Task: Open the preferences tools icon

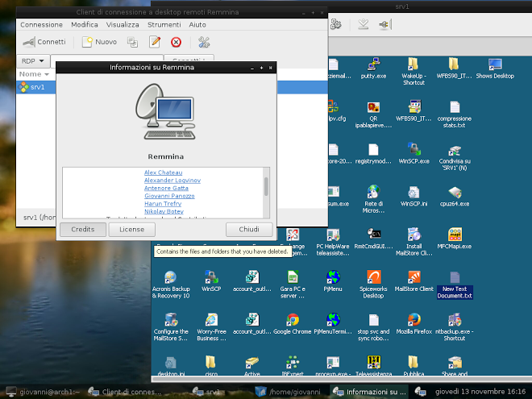Action: click(203, 41)
